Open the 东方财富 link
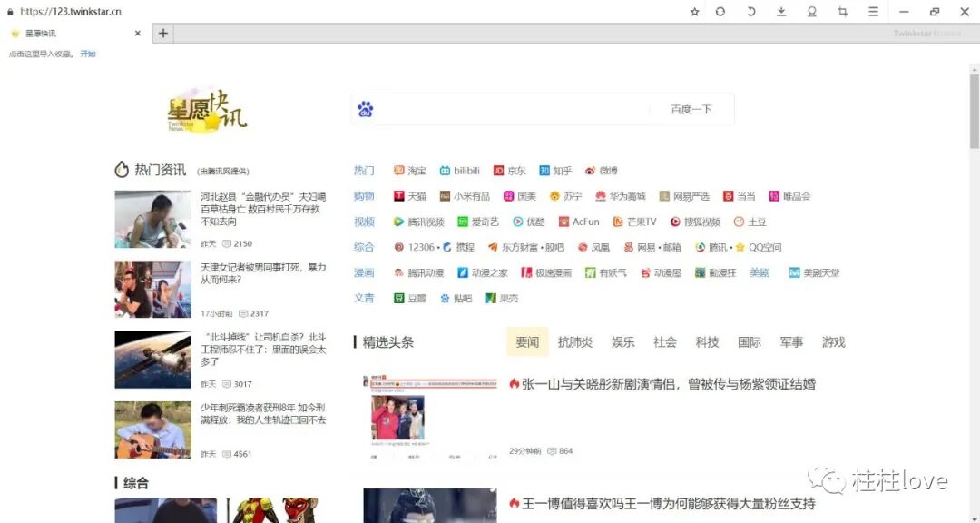 (513, 248)
